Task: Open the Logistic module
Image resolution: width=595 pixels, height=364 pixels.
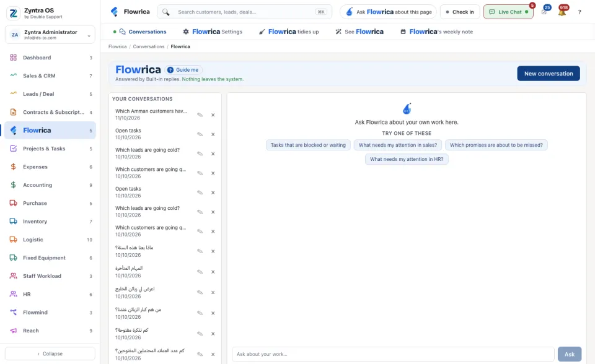Action: (50, 240)
